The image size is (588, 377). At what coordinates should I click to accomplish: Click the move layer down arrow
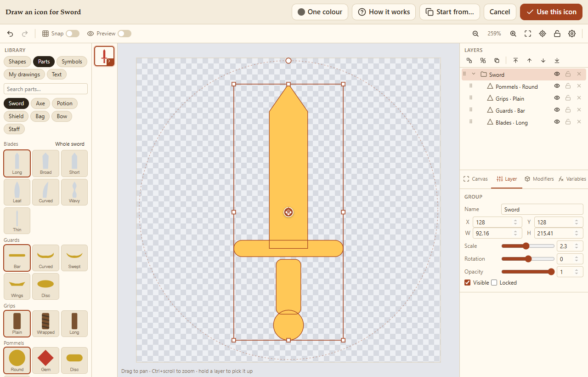pyautogui.click(x=543, y=60)
